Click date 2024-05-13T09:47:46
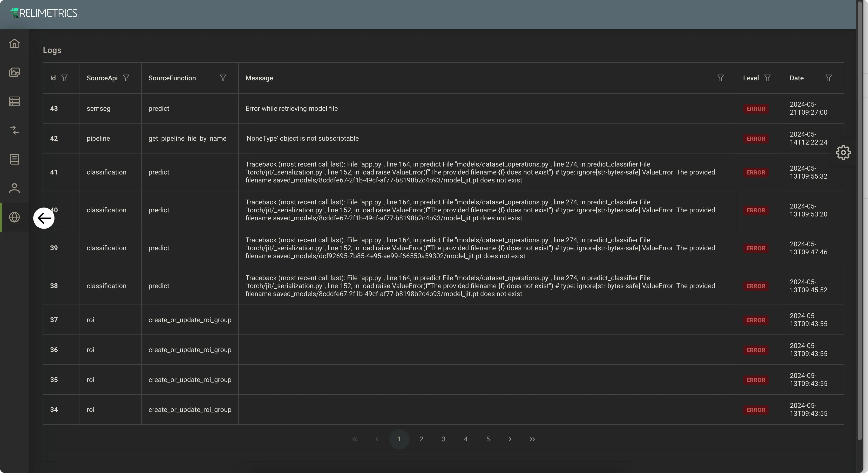Screen dimensions: 868x473 point(808,248)
